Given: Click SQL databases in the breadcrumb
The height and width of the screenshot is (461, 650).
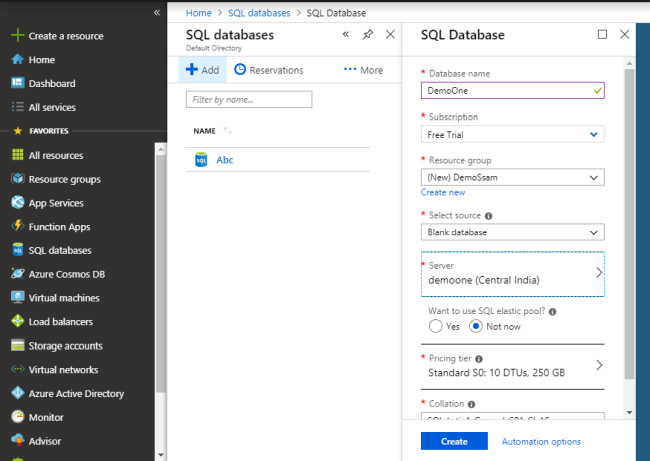Looking at the screenshot, I should pos(259,13).
